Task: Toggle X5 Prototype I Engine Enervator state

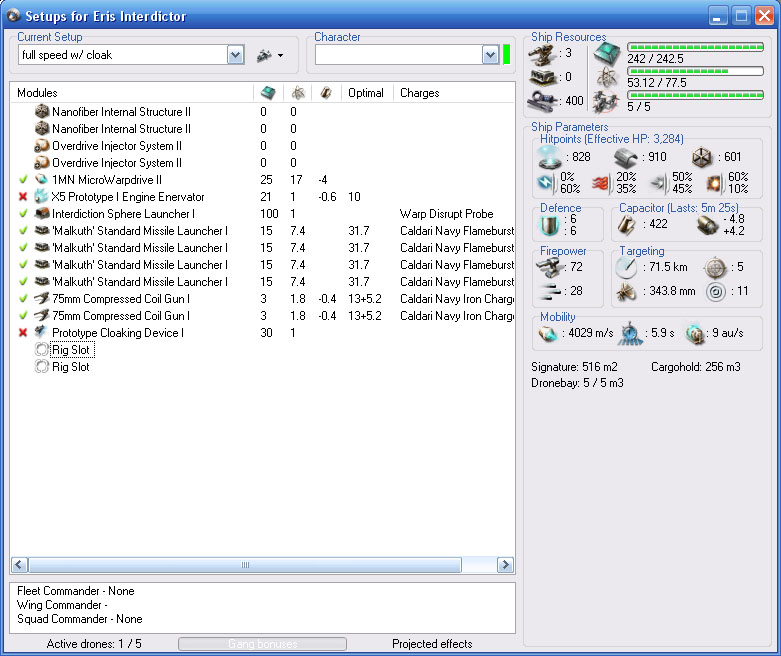Action: coord(23,197)
